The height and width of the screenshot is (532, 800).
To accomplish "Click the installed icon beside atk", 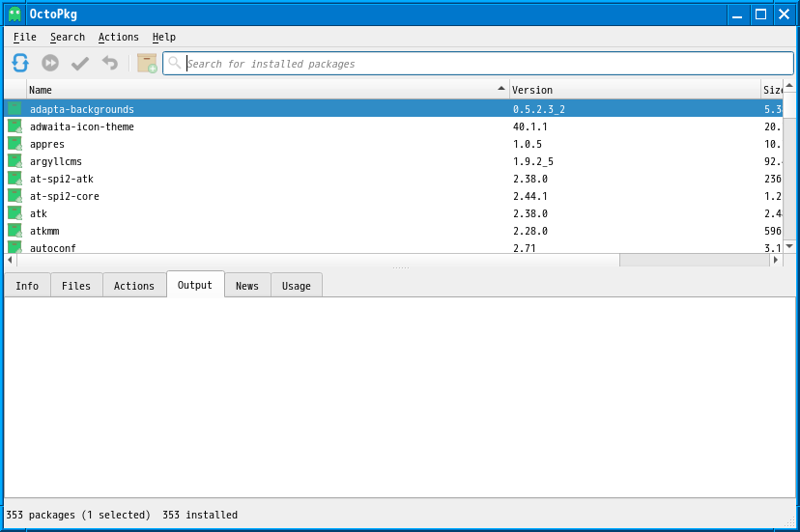I will [14, 212].
